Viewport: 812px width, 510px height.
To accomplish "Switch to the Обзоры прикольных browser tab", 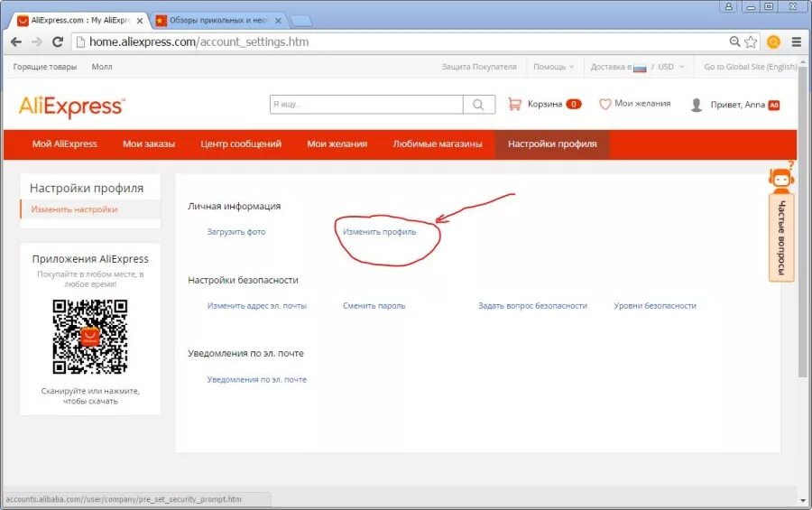I will point(218,21).
